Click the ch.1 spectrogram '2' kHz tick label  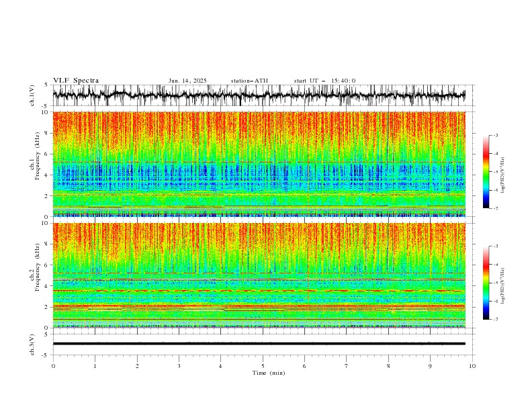(x=47, y=196)
